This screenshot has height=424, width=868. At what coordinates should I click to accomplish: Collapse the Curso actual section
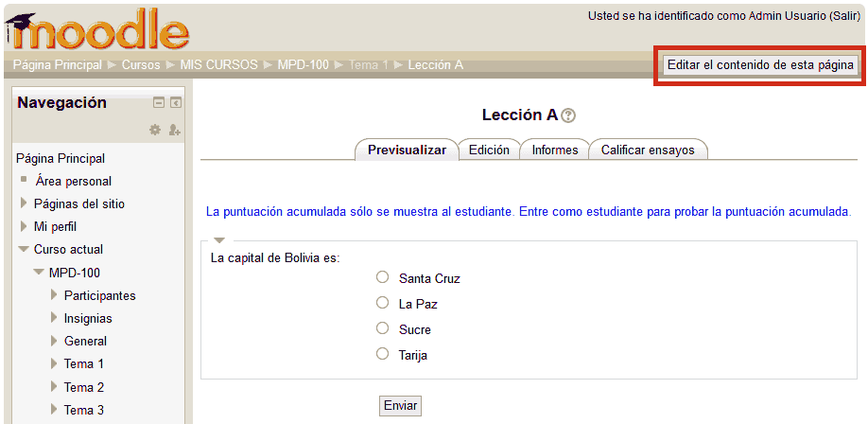(24, 250)
